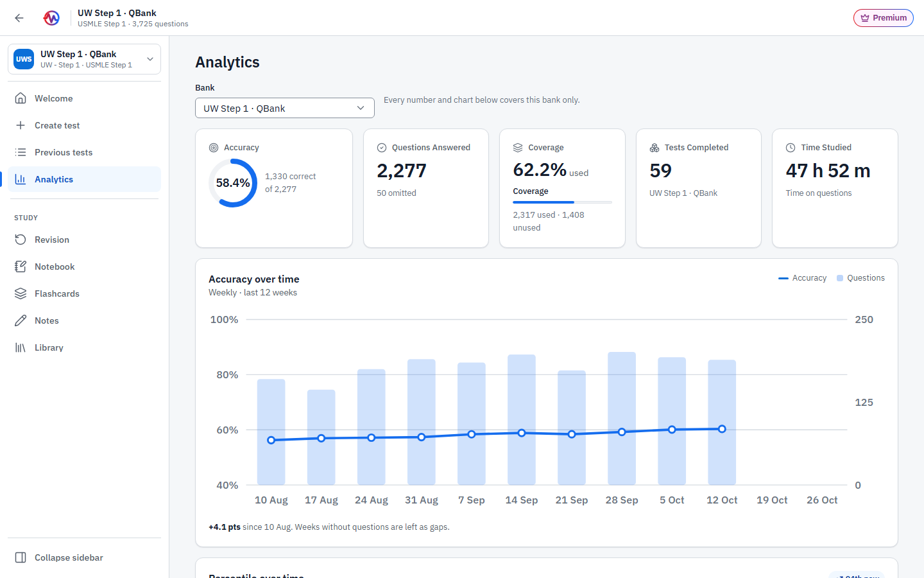924x578 pixels.
Task: Open Create test
Action: (x=84, y=125)
